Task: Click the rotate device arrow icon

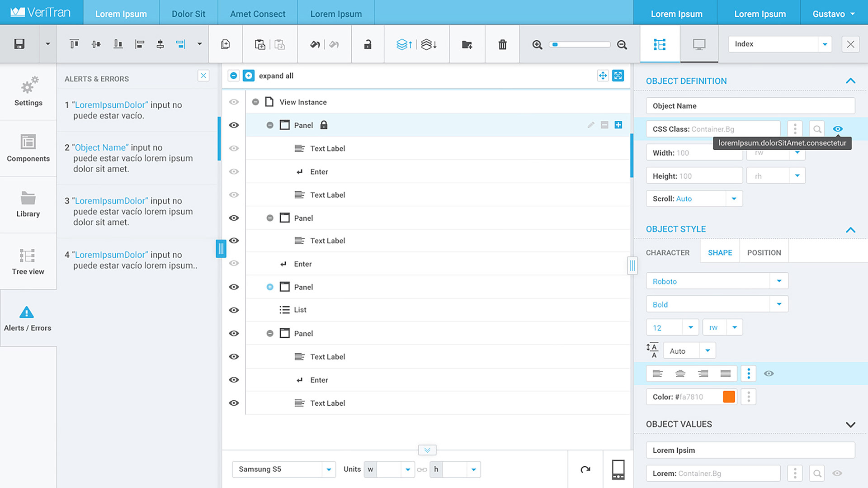Action: (585, 469)
